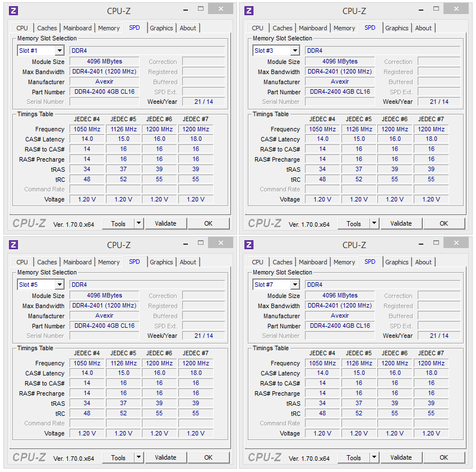Open Tools in the Slot #3 window
This screenshot has width=476, height=472.
point(354,223)
